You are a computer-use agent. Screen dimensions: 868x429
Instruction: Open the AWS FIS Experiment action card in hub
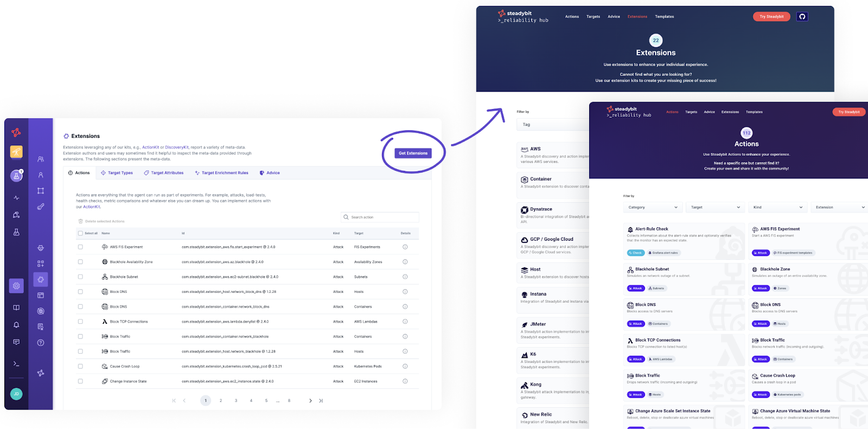coord(808,241)
